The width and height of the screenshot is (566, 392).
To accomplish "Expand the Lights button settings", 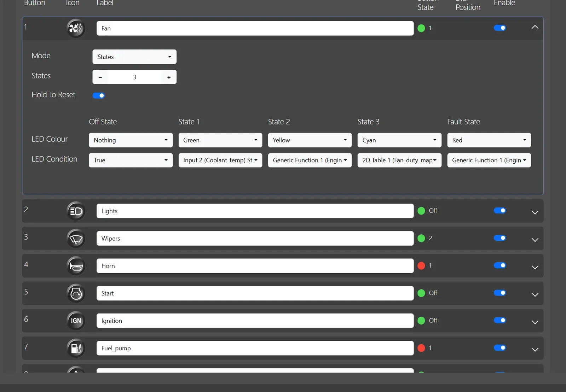I will tap(535, 212).
